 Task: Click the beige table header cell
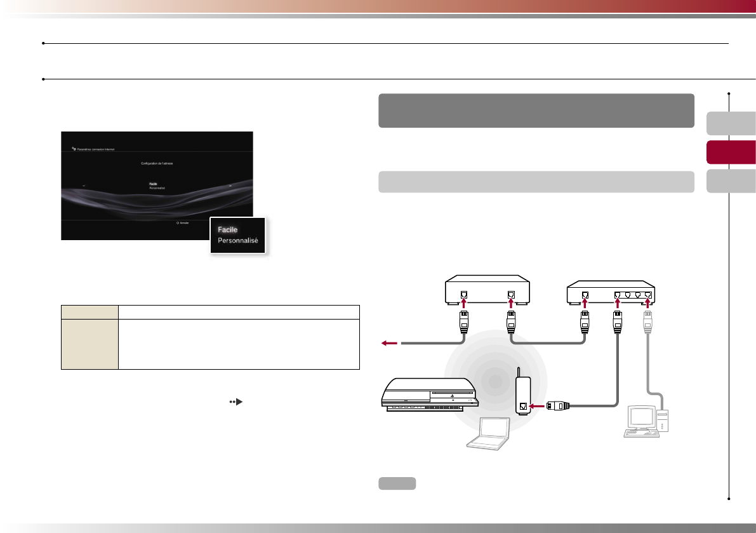(90, 312)
